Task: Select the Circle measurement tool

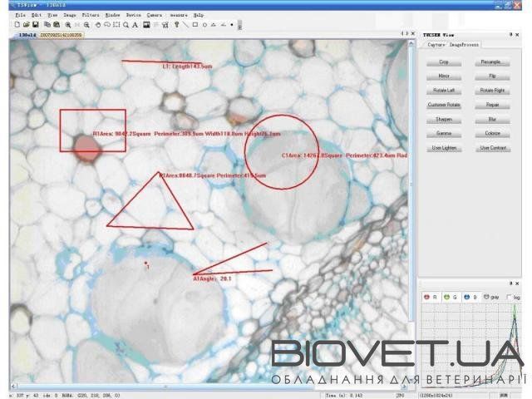Action: pyautogui.click(x=204, y=25)
